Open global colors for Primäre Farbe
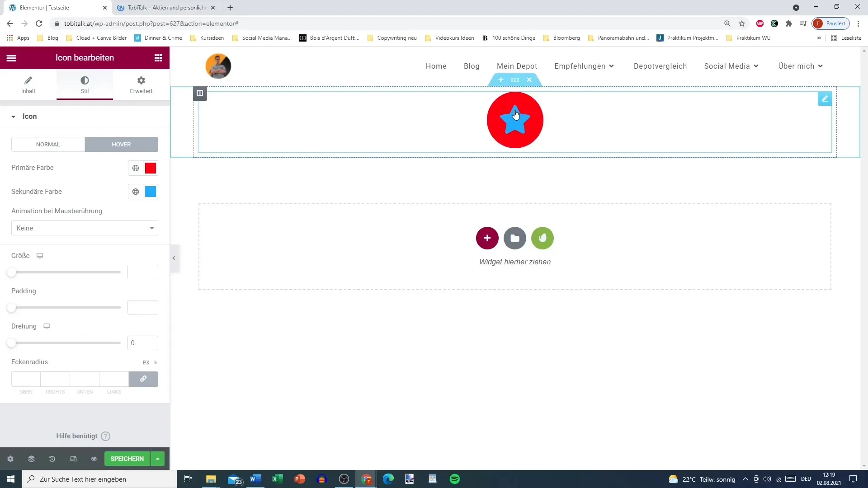 point(136,168)
